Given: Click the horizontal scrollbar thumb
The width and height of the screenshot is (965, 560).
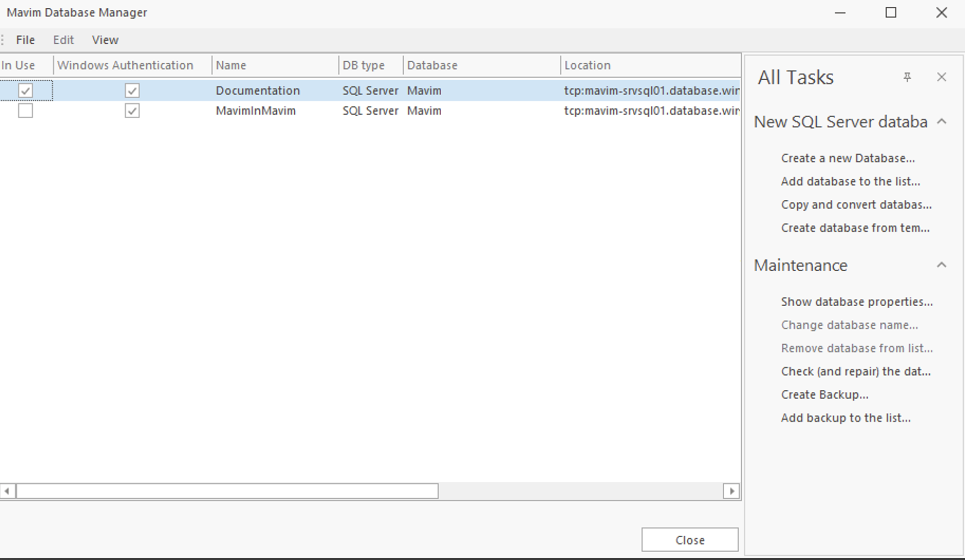Looking at the screenshot, I should (227, 491).
